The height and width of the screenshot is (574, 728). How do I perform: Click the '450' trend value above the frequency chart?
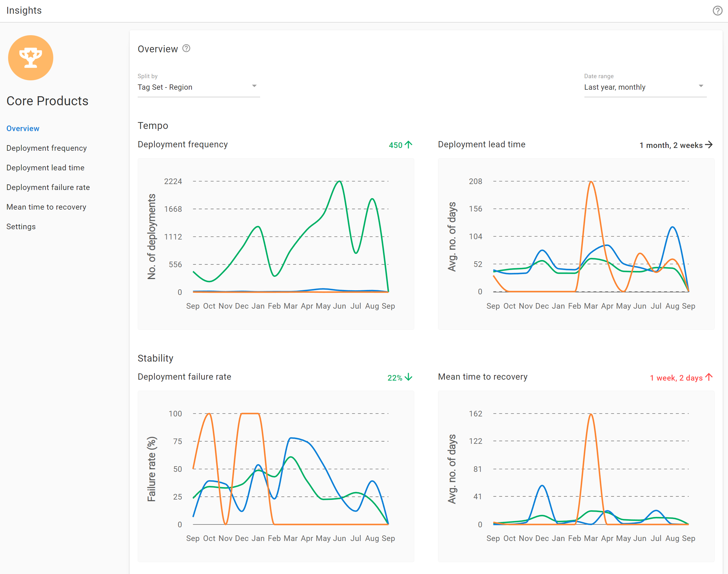click(395, 145)
